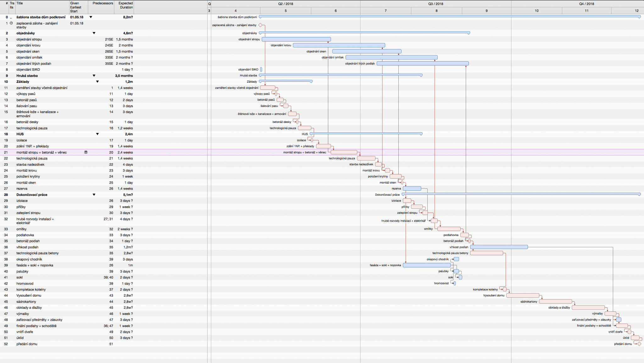Collapse the 'Dokončovací práce' group
Viewport: 644px width, 363px height.
(94, 195)
